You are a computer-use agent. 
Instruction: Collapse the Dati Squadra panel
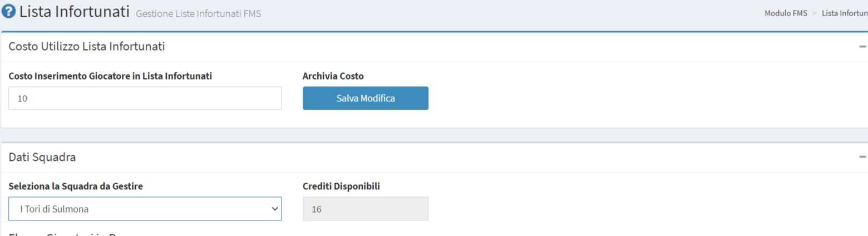tap(862, 158)
